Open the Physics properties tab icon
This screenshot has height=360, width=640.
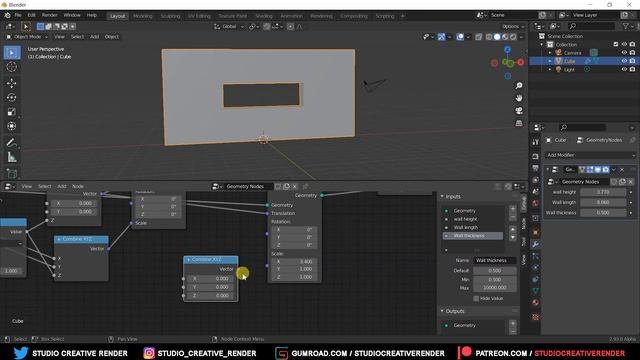[536, 268]
